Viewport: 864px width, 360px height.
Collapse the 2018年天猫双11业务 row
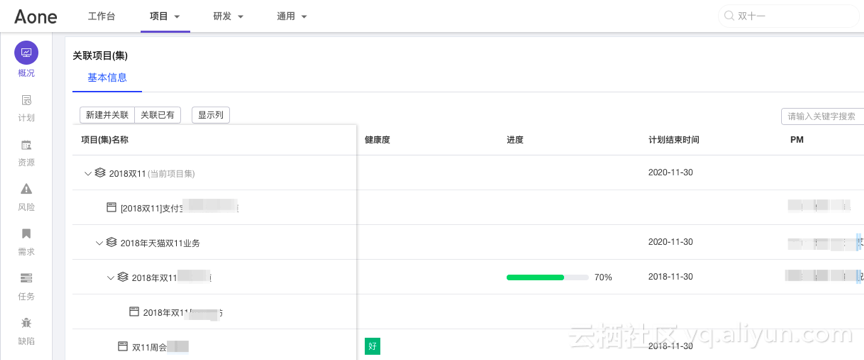(99, 243)
